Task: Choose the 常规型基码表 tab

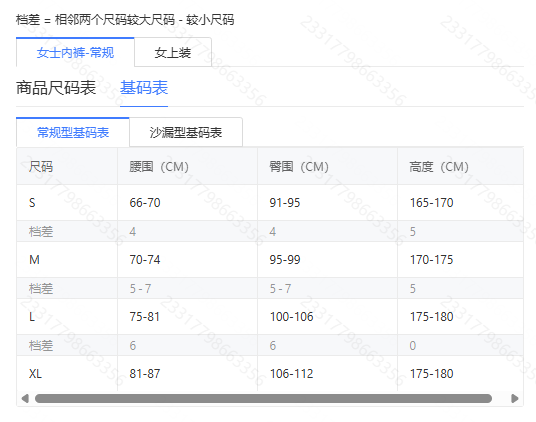Action: click(73, 133)
